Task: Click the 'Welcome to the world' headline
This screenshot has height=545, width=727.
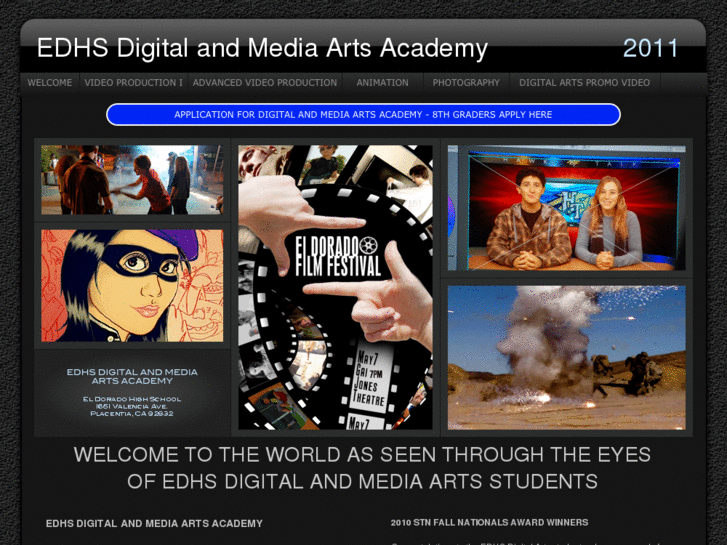Action: 363,468
